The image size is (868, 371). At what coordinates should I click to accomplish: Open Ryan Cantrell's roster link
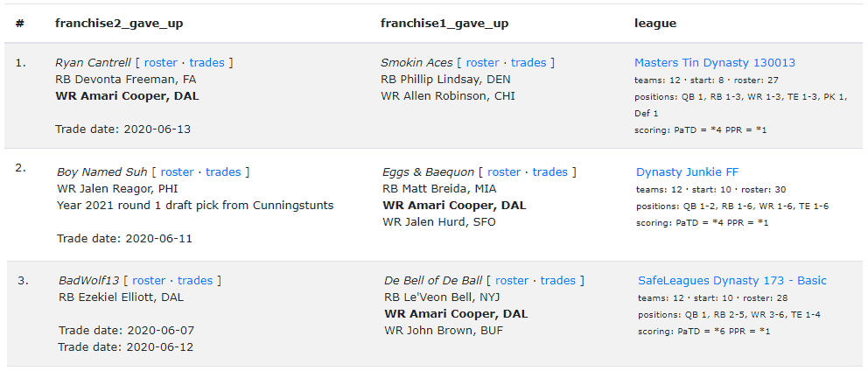click(x=161, y=63)
